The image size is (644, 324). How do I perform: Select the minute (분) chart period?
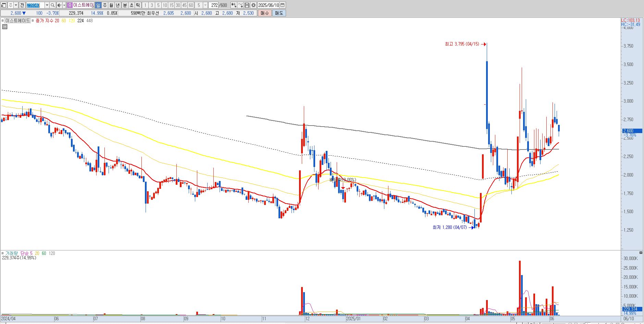click(125, 5)
